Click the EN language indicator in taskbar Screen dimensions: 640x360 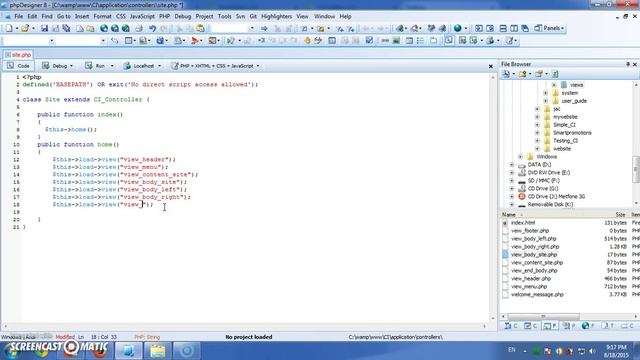[511, 350]
